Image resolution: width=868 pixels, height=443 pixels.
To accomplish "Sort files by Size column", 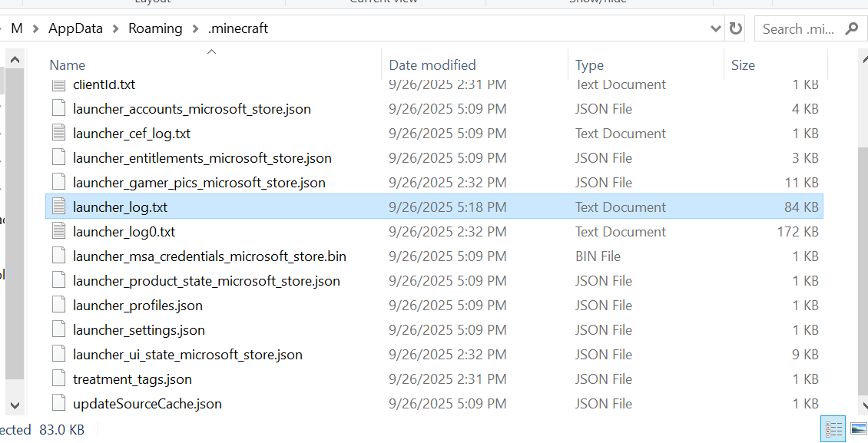I will pos(743,65).
